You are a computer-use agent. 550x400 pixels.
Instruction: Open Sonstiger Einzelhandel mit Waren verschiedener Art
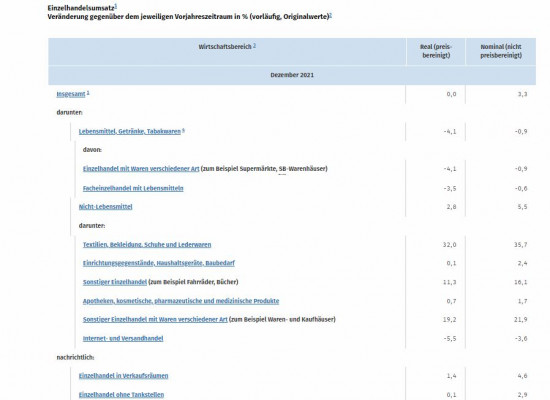[155, 319]
